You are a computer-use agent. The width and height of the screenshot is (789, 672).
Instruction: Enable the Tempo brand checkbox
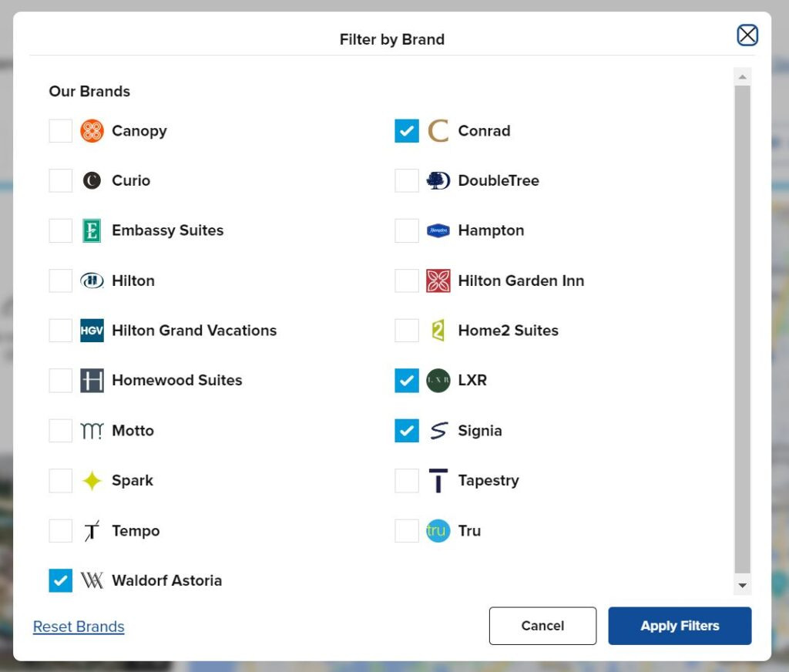click(60, 530)
